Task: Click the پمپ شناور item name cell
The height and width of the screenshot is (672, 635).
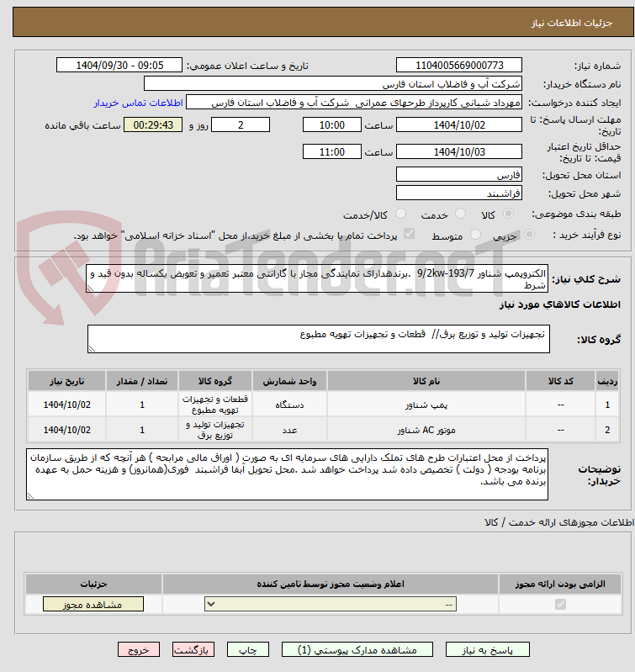Action: (426, 405)
